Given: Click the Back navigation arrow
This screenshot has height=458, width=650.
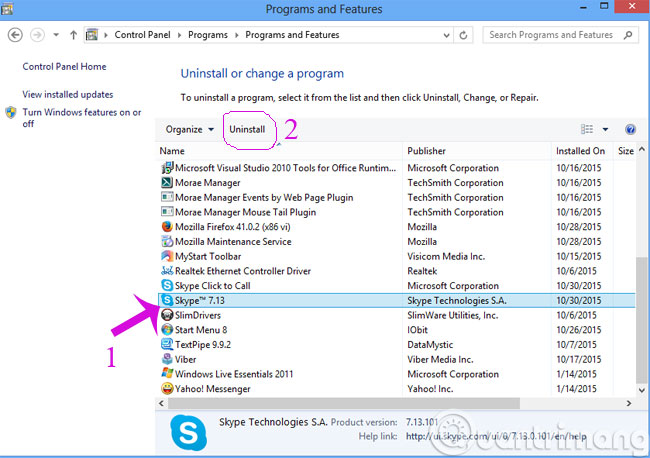Looking at the screenshot, I should pos(15,35).
